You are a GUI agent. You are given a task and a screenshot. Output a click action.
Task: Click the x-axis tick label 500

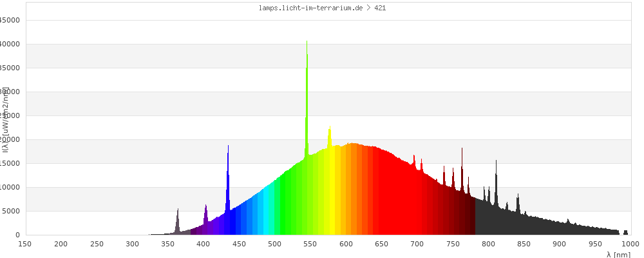(274, 244)
